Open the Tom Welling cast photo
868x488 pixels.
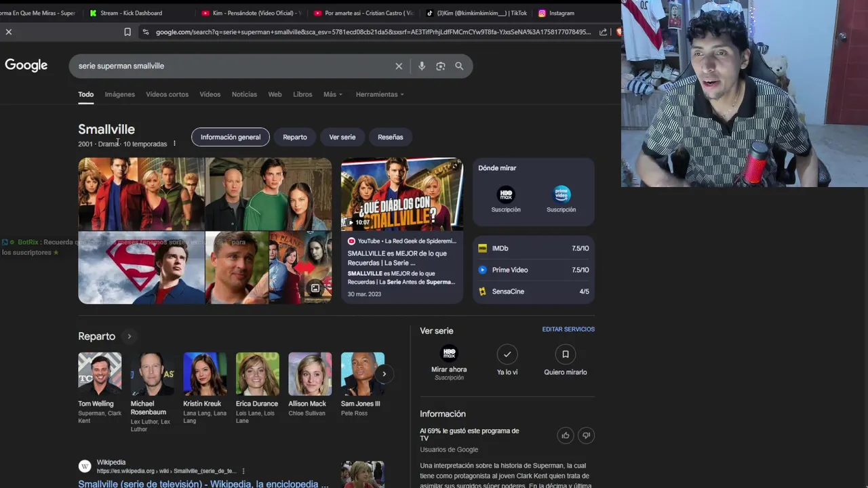[100, 374]
